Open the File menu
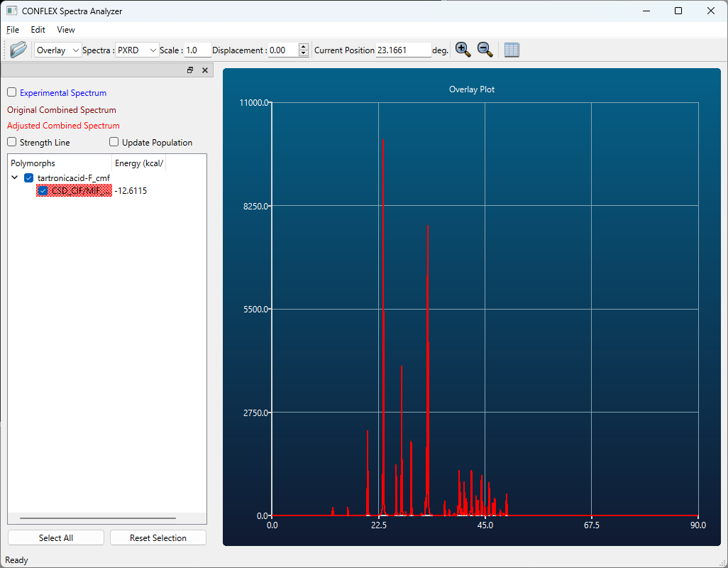Viewport: 728px width, 568px height. (13, 30)
